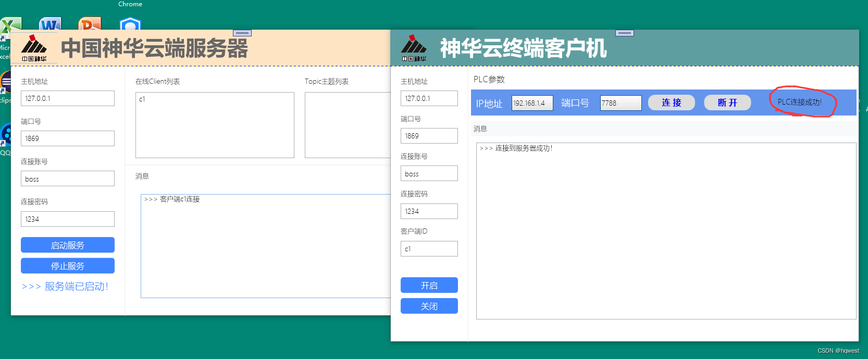
Task: Open the PowerPoint desktop shortcut icon
Action: coord(90,24)
